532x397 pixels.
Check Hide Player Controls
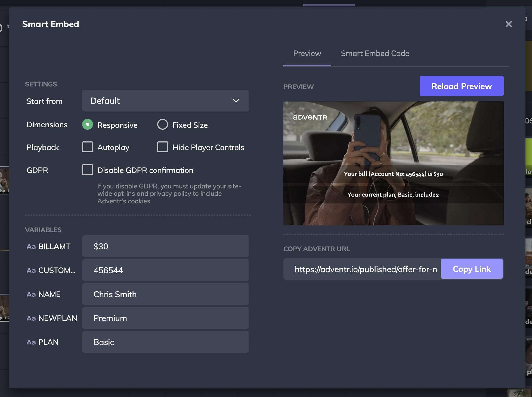(163, 147)
